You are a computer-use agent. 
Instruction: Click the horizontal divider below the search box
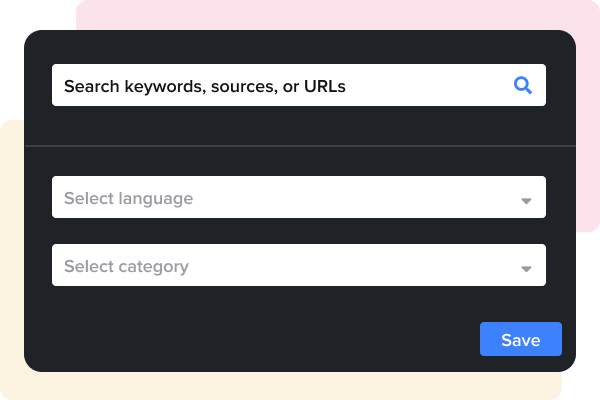tap(300, 146)
